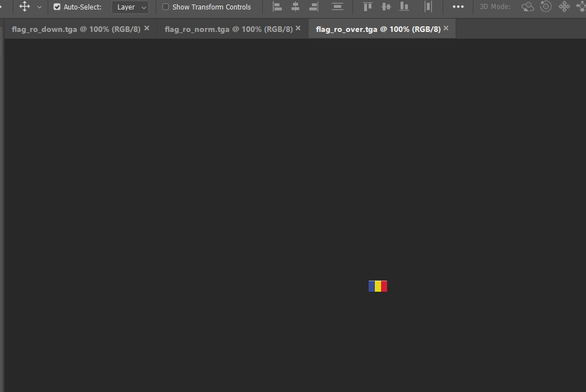Switch to flag_ro_norm.tga tab
586x392 pixels.
click(x=228, y=29)
